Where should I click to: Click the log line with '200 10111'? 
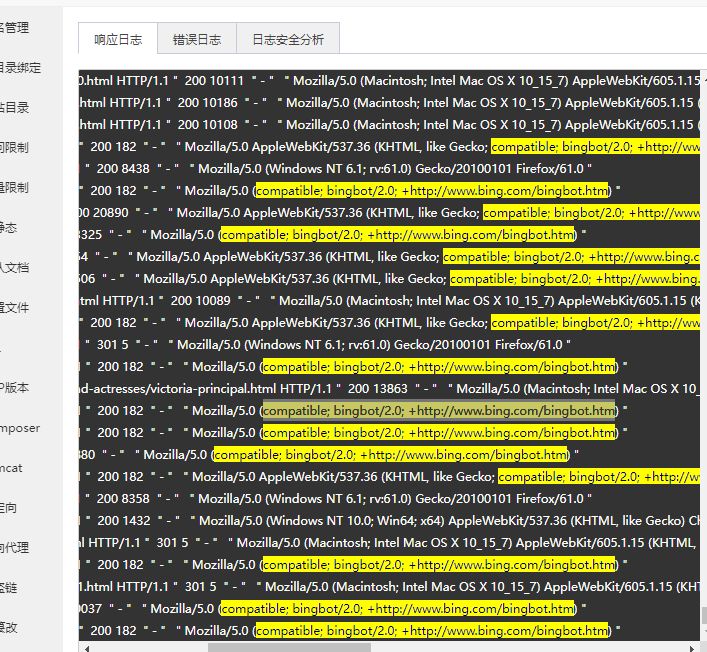[390, 81]
